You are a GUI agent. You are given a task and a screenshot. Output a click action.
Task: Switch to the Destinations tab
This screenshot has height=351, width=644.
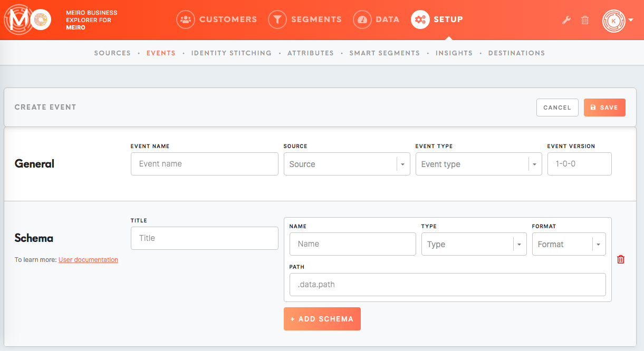pyautogui.click(x=517, y=53)
